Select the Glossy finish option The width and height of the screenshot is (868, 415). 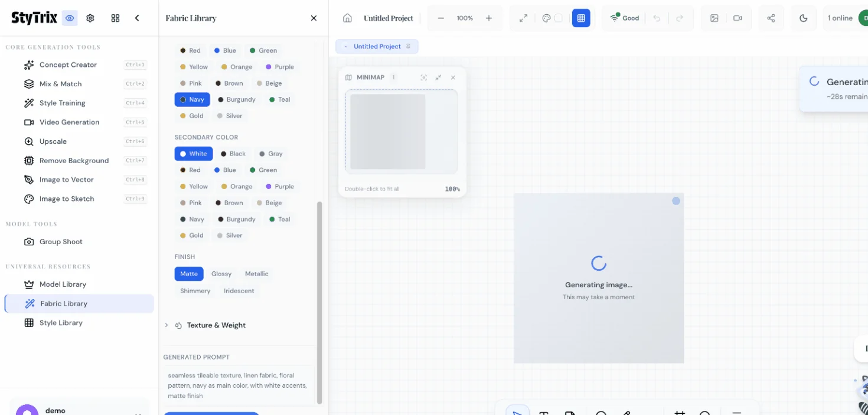click(x=221, y=274)
